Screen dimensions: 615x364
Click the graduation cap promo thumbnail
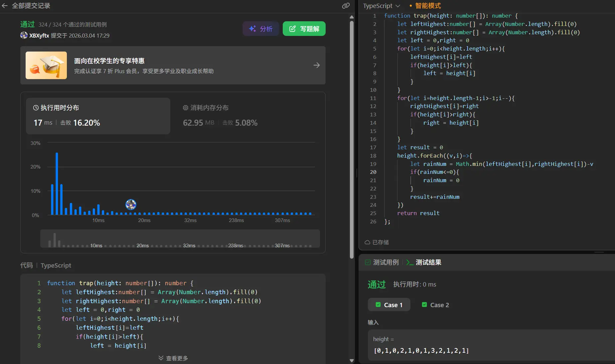click(x=46, y=65)
